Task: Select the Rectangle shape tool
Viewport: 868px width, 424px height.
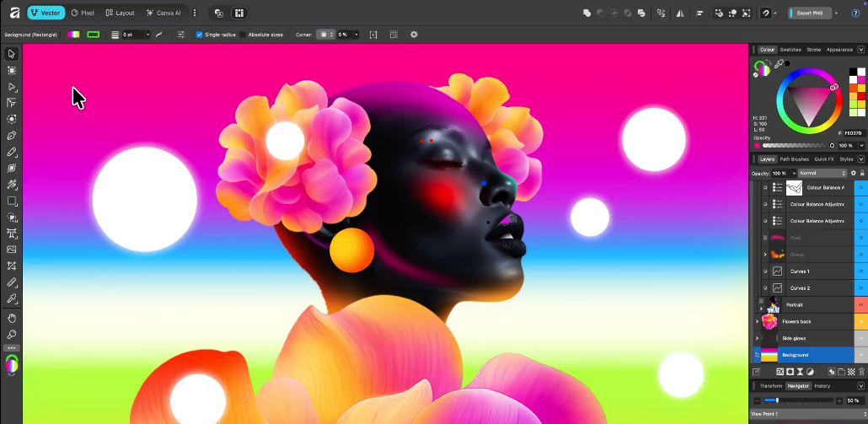Action: point(12,201)
